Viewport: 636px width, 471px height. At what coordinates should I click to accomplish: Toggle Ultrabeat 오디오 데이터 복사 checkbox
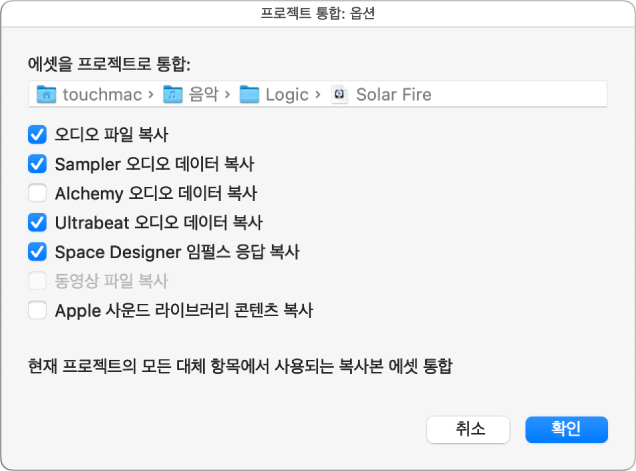coord(38,222)
